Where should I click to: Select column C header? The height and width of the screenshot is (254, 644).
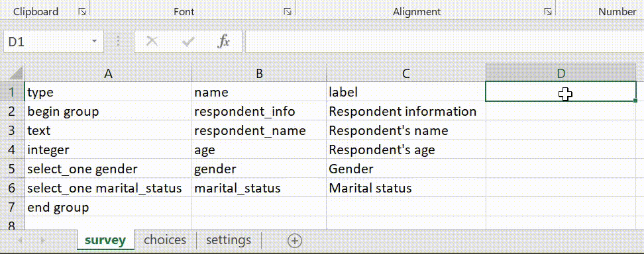[405, 73]
